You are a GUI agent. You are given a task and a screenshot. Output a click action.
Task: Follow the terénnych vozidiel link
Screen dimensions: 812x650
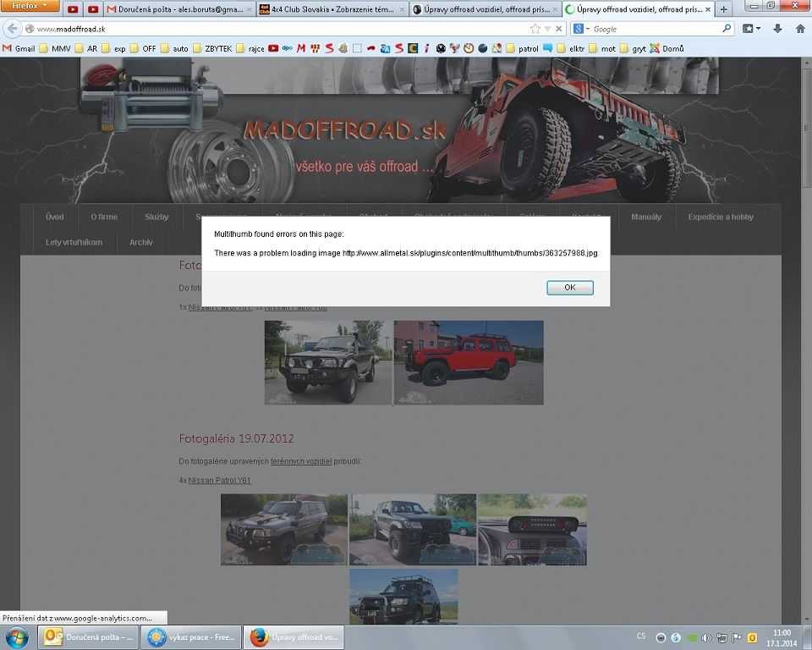(301, 461)
